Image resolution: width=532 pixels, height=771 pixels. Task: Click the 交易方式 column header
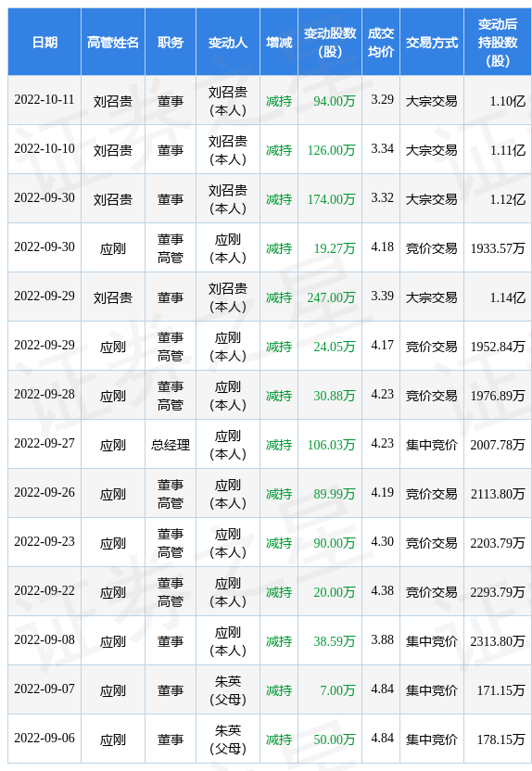tap(432, 43)
